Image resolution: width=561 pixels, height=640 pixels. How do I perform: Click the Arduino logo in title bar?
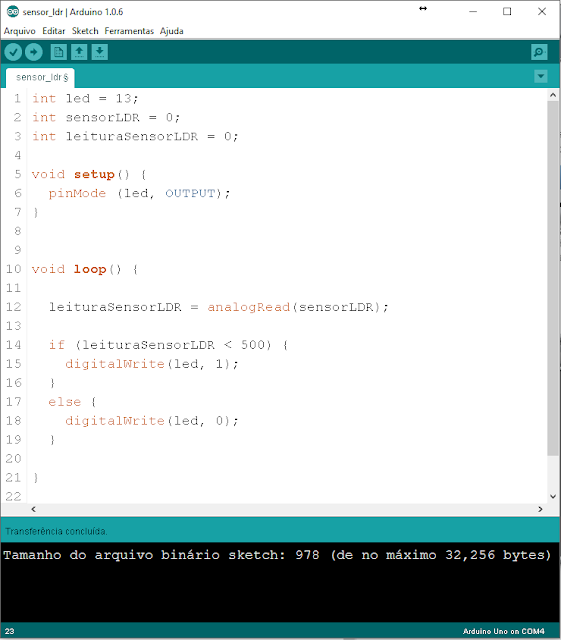[x=13, y=12]
